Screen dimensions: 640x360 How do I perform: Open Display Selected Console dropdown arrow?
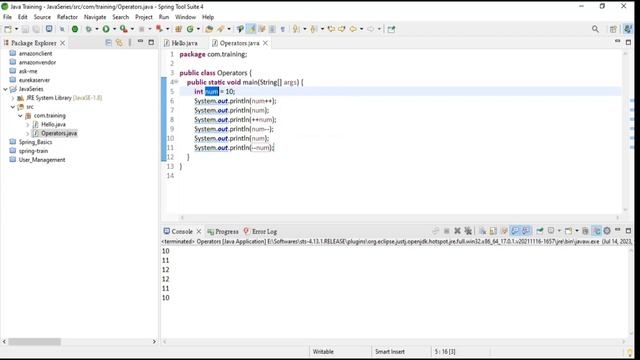pos(559,231)
